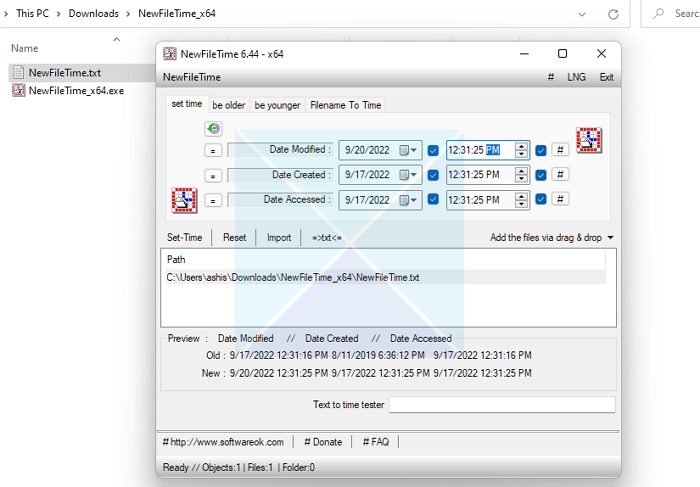
Task: Click Downloads in the Explorer breadcrumb
Action: point(93,13)
